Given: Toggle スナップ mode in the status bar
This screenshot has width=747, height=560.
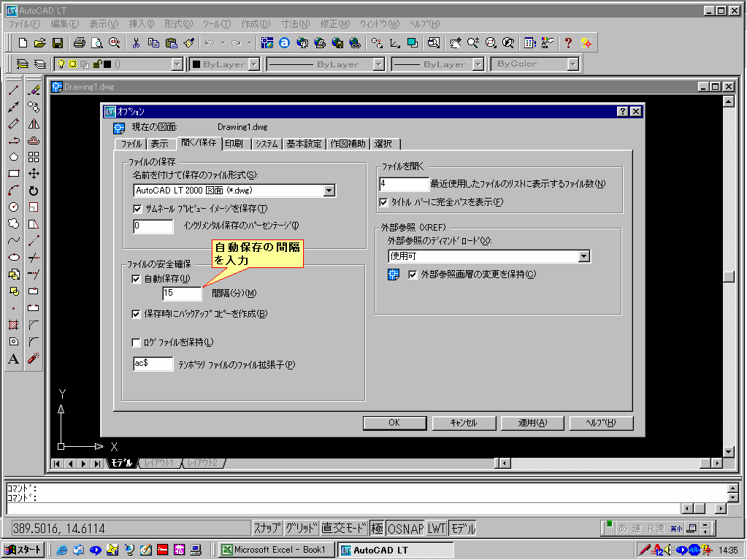Looking at the screenshot, I should coord(267,528).
